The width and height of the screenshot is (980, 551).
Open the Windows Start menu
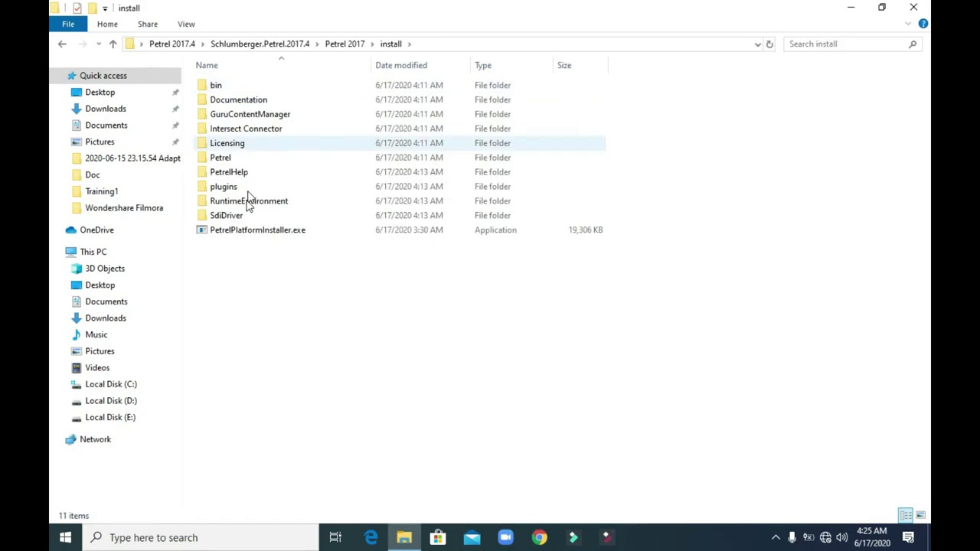coord(65,537)
